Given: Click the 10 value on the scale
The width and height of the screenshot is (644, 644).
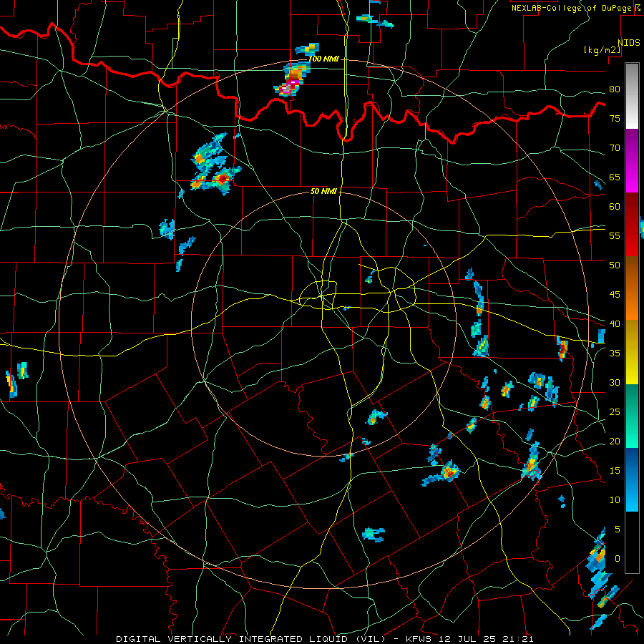Looking at the screenshot, I should click(615, 500).
